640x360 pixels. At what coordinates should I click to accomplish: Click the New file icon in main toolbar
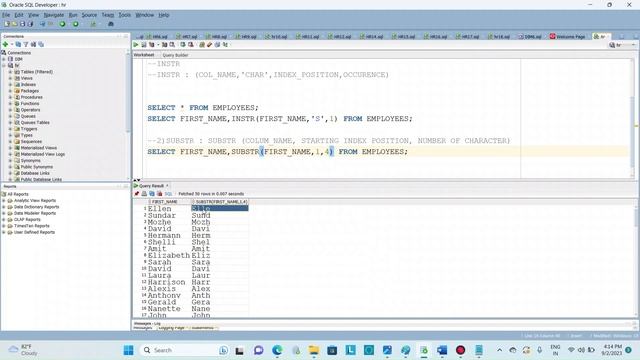7,24
